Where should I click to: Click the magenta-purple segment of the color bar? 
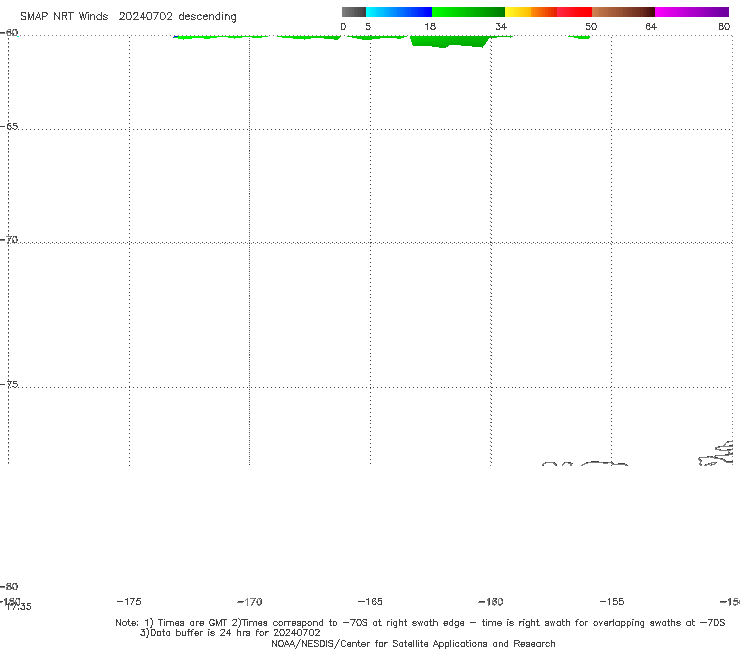click(x=692, y=12)
